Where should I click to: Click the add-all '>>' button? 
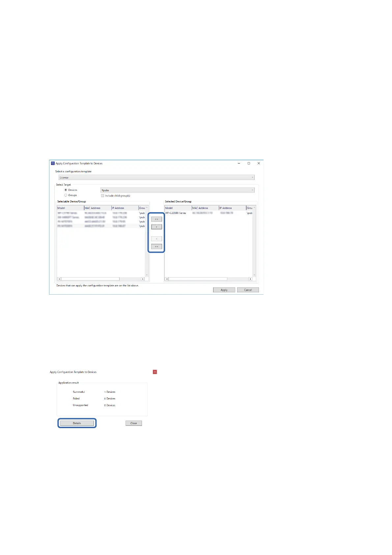[x=156, y=219]
